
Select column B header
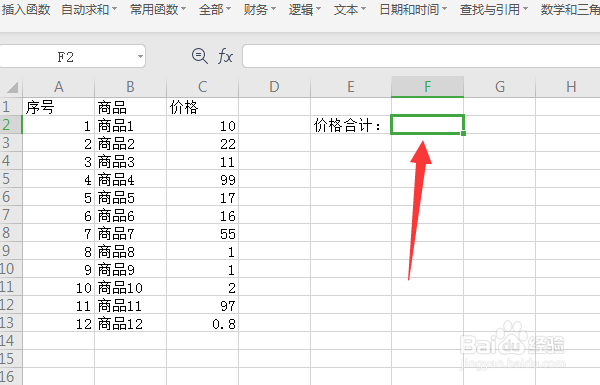(130, 87)
